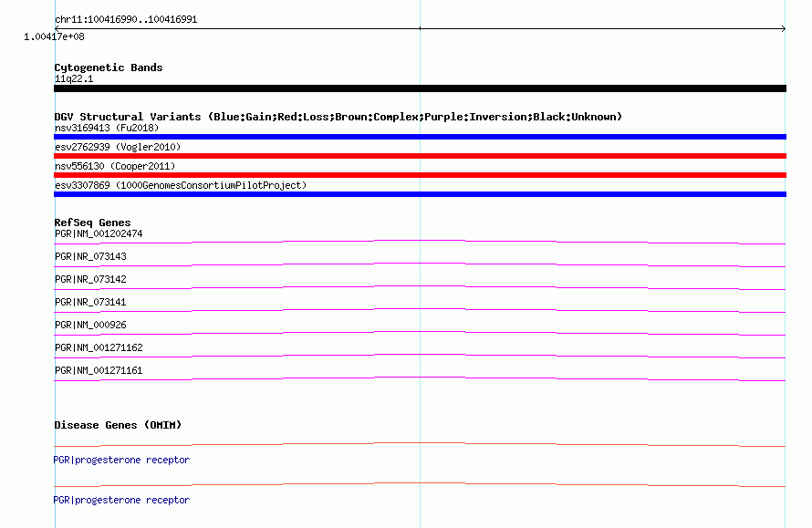Open the PGR|NR_073141 transcript

[90, 303]
